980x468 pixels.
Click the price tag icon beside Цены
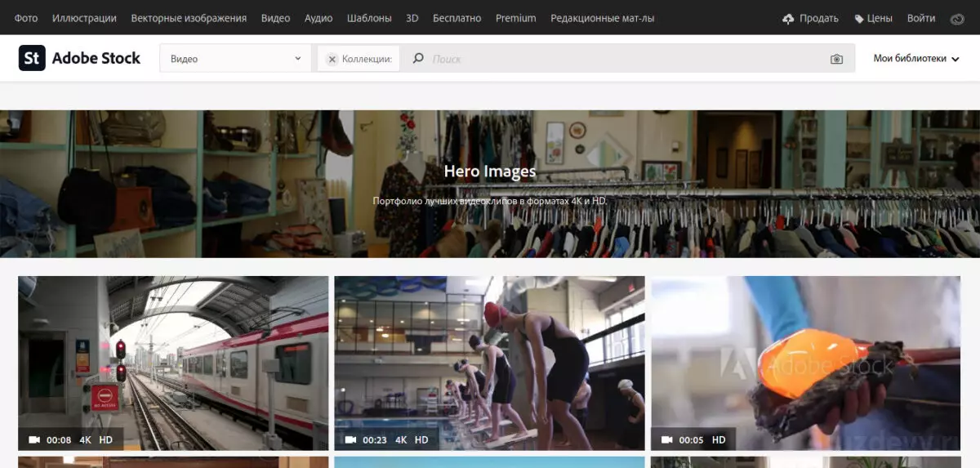point(859,18)
